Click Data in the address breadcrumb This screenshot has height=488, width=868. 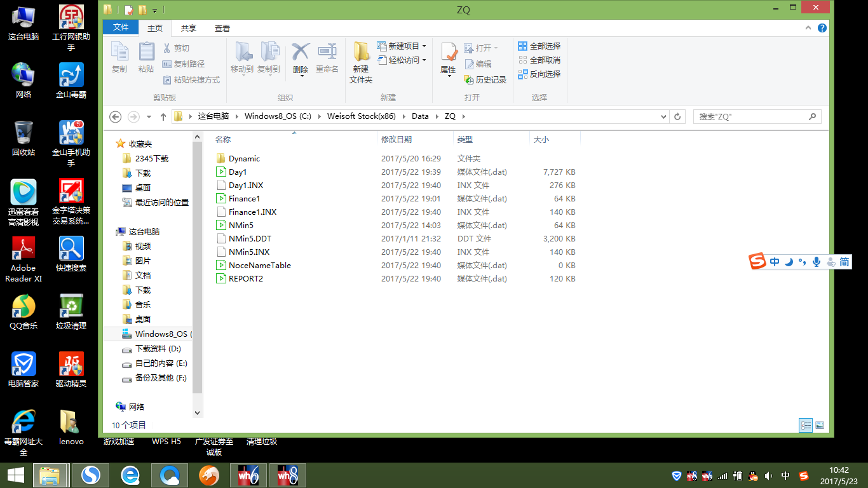pyautogui.click(x=420, y=116)
